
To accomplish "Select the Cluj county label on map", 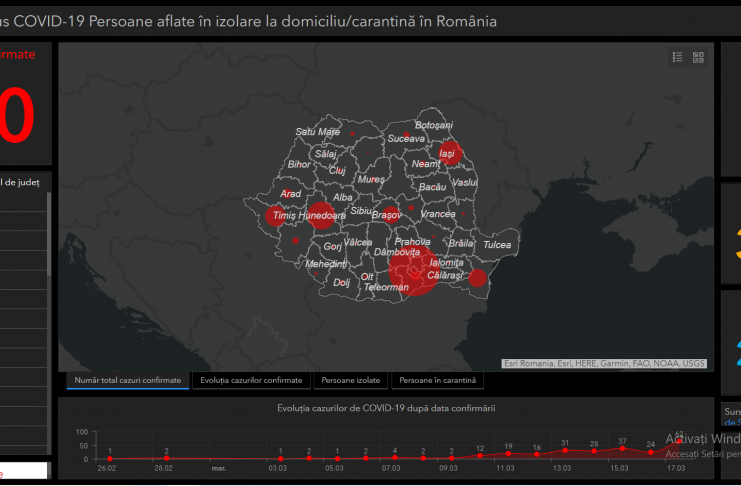I will [337, 171].
